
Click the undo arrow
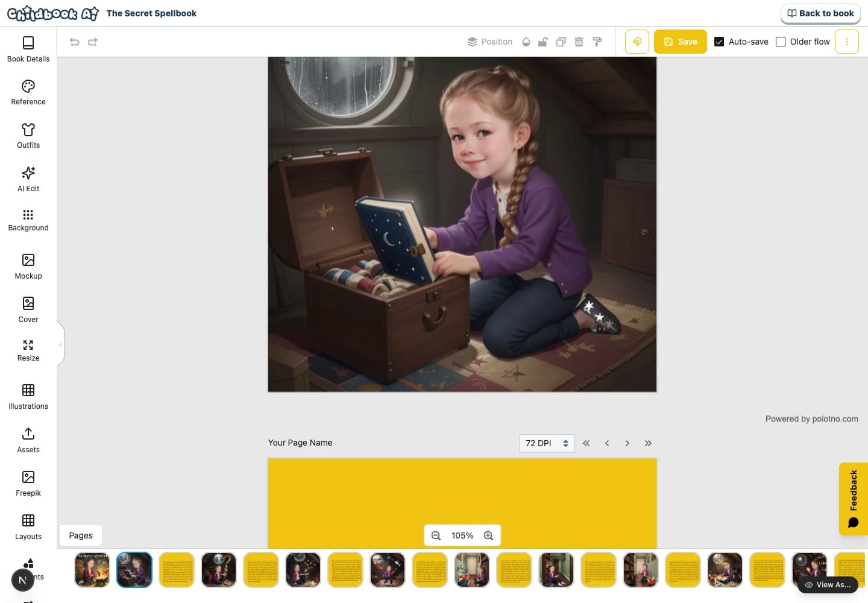click(x=75, y=42)
